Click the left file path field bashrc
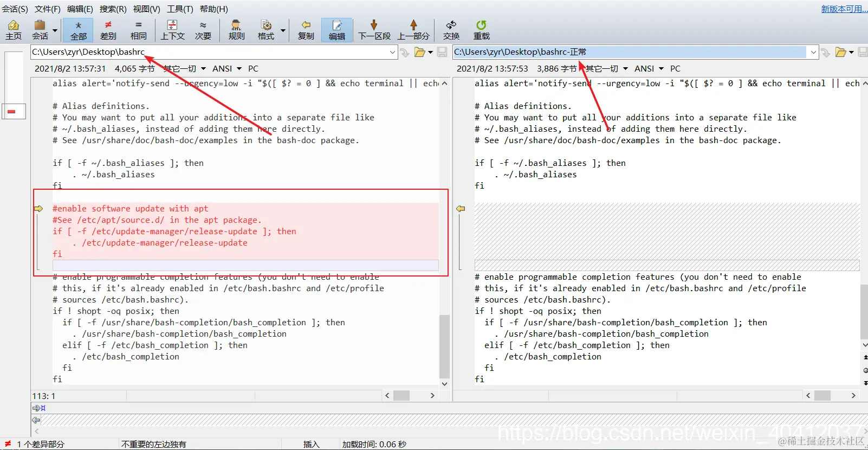The image size is (868, 450). point(209,52)
